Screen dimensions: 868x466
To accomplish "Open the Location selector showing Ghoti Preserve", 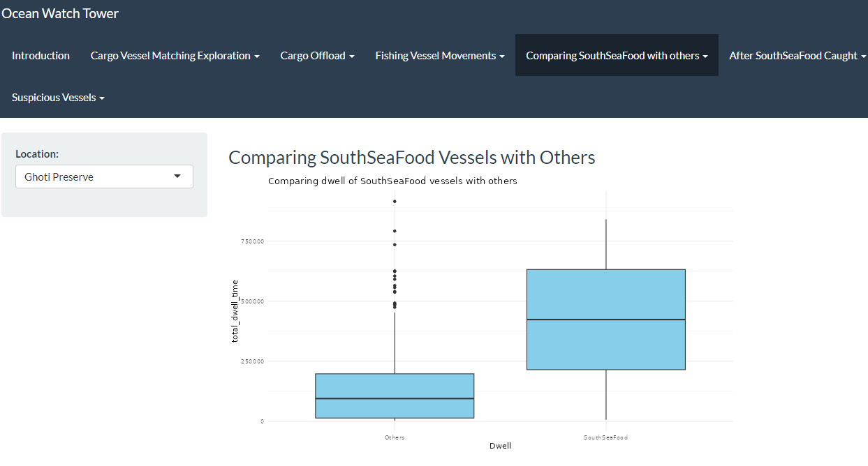I will (x=104, y=177).
